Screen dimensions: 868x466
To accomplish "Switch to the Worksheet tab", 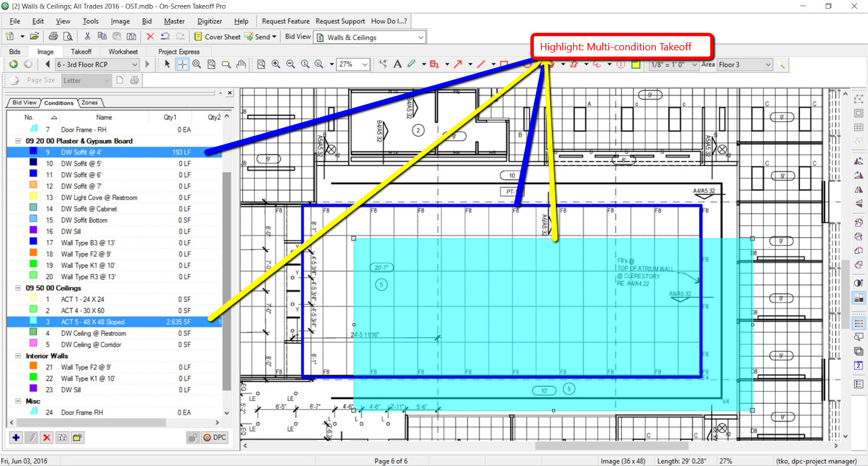I will [123, 51].
